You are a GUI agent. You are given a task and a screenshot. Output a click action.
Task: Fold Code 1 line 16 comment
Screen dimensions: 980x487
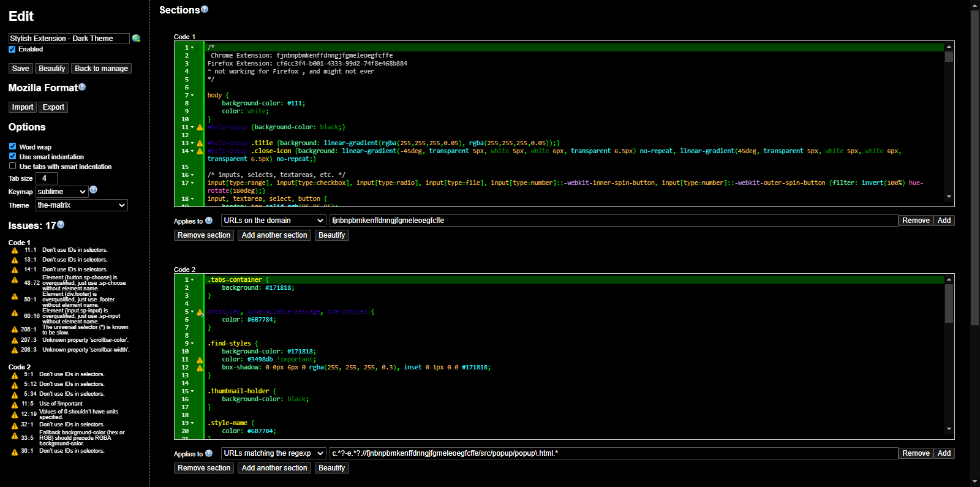pos(192,175)
